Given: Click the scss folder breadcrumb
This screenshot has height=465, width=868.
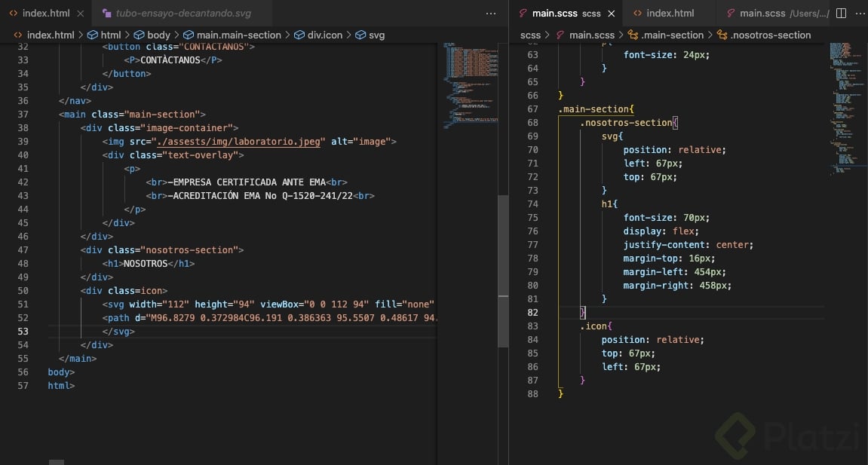Looking at the screenshot, I should [x=530, y=35].
